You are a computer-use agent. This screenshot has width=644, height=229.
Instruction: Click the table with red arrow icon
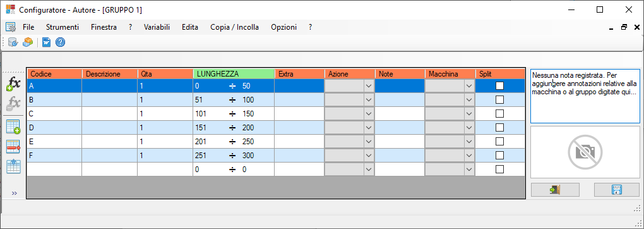click(13, 147)
